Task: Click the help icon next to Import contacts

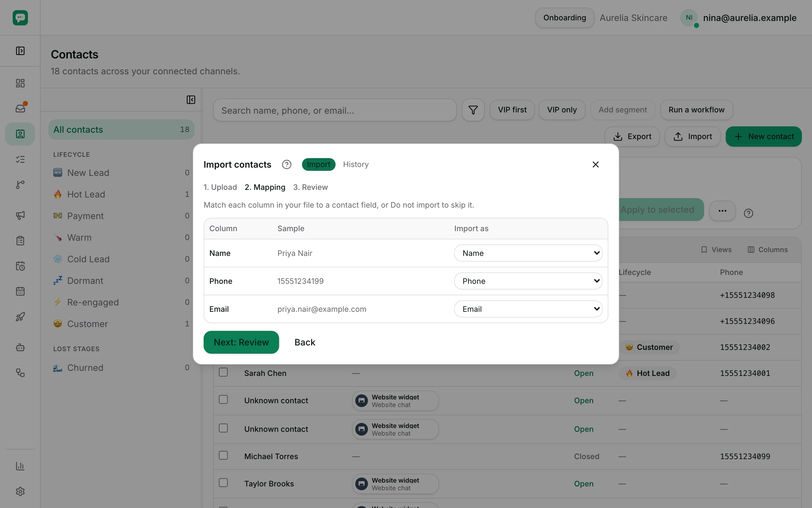Action: tap(286, 165)
